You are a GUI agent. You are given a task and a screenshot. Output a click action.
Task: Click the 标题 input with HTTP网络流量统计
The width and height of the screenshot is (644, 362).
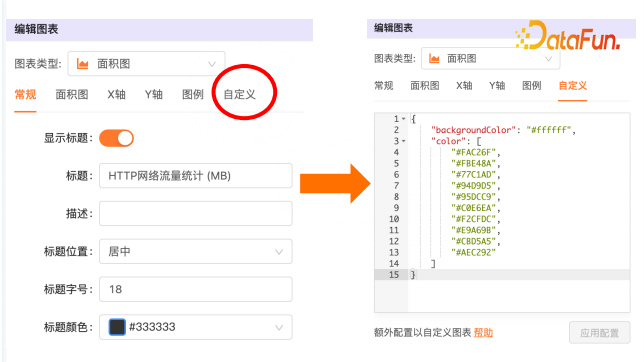[x=196, y=176]
